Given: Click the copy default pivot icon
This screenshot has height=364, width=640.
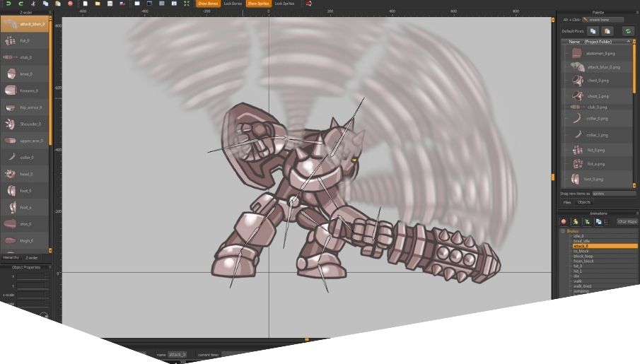Looking at the screenshot, I should click(593, 31).
